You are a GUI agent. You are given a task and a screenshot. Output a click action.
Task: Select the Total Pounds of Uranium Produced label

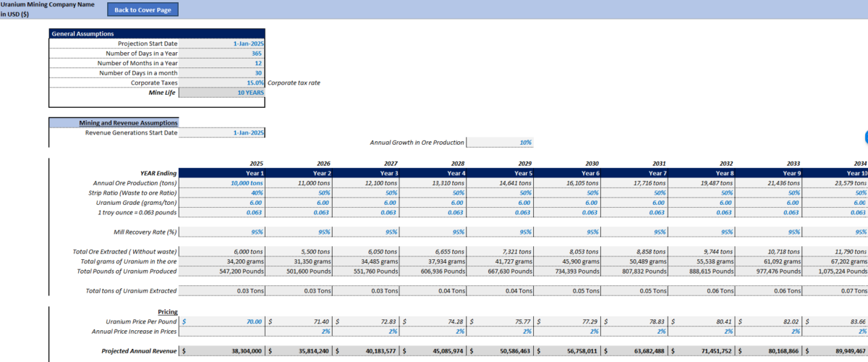pyautogui.click(x=125, y=271)
